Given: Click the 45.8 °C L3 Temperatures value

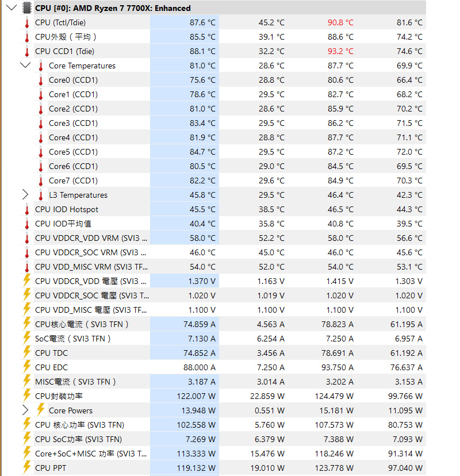Looking at the screenshot, I should [x=202, y=195].
